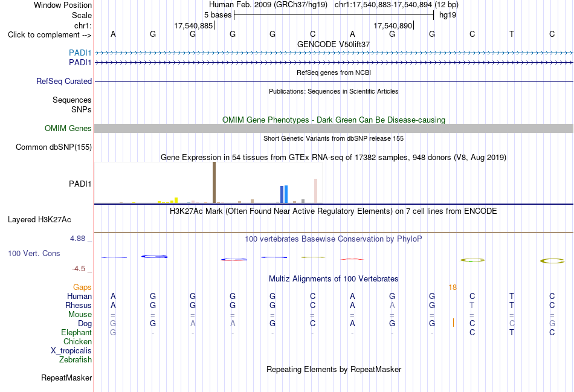Click the GTEx 'Gene Expression in 54 tissues' title
The image size is (574, 392).
334,158
